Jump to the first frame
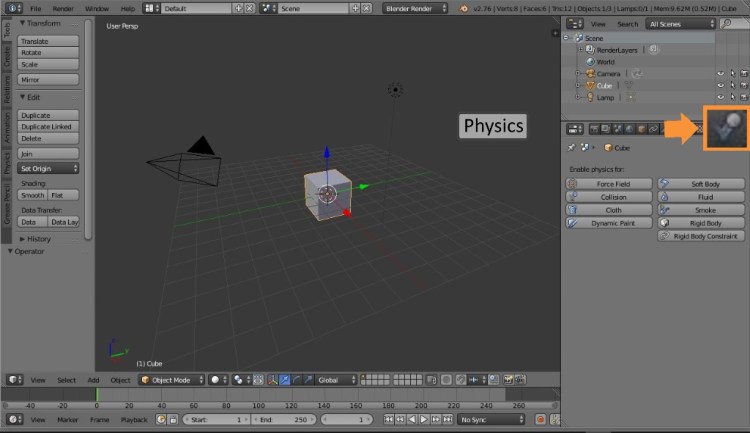Image resolution: width=750 pixels, height=433 pixels. tap(388, 419)
